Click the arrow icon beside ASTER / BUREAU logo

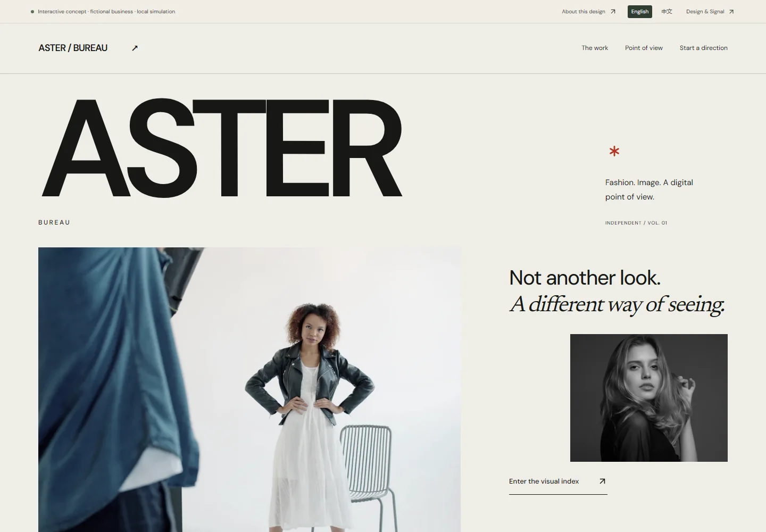point(135,48)
